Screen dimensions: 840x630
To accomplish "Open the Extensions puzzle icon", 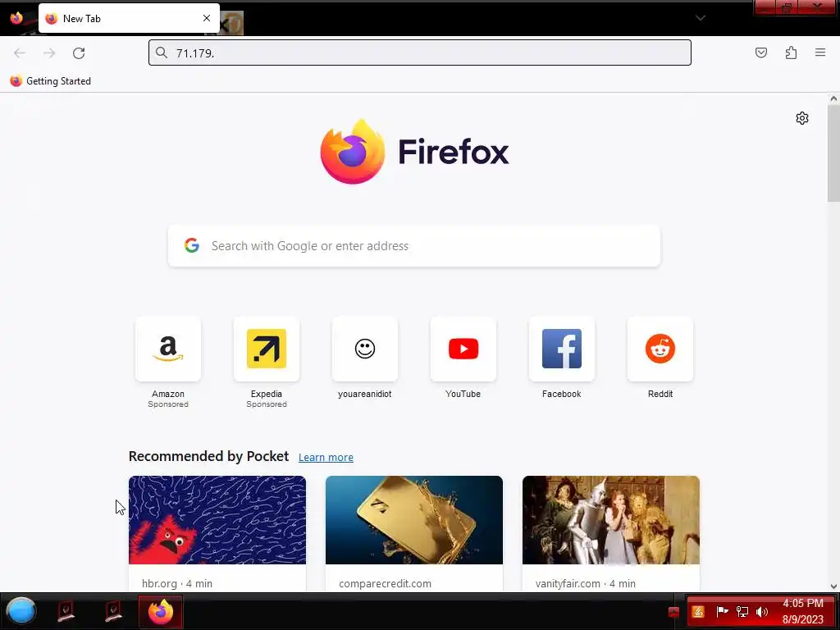I will pos(791,52).
